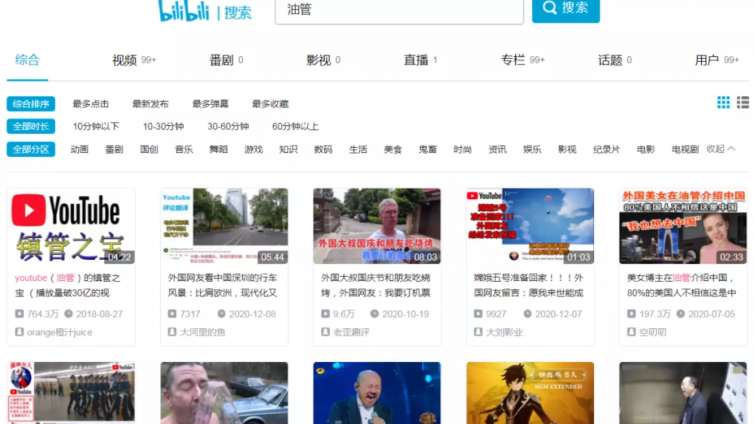Viewport: 754px width, 424px height.
Task: Select 全部时长 duration filter
Action: tap(31, 126)
